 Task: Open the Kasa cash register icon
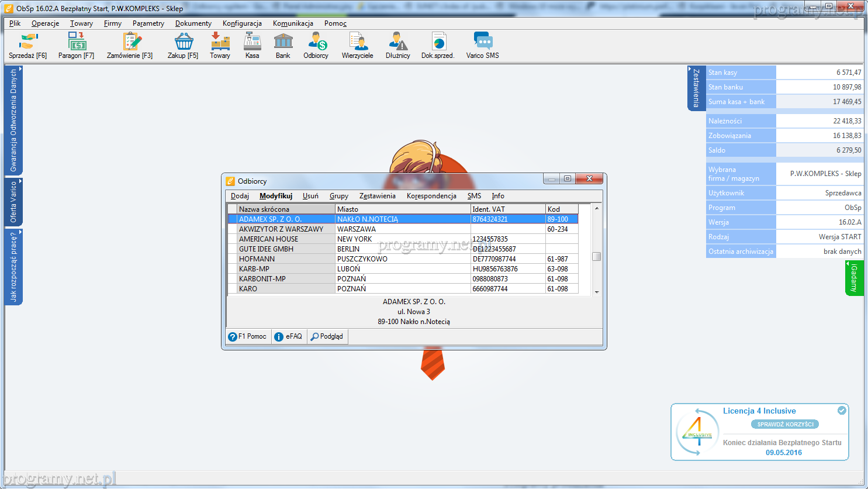point(252,46)
